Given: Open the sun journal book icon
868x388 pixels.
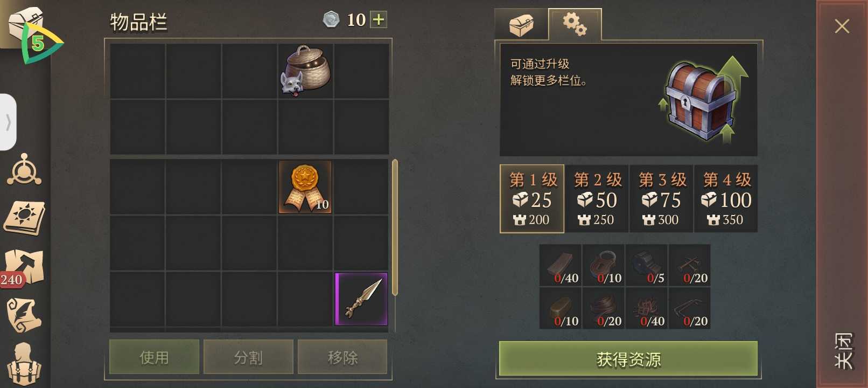Looking at the screenshot, I should 24,218.
